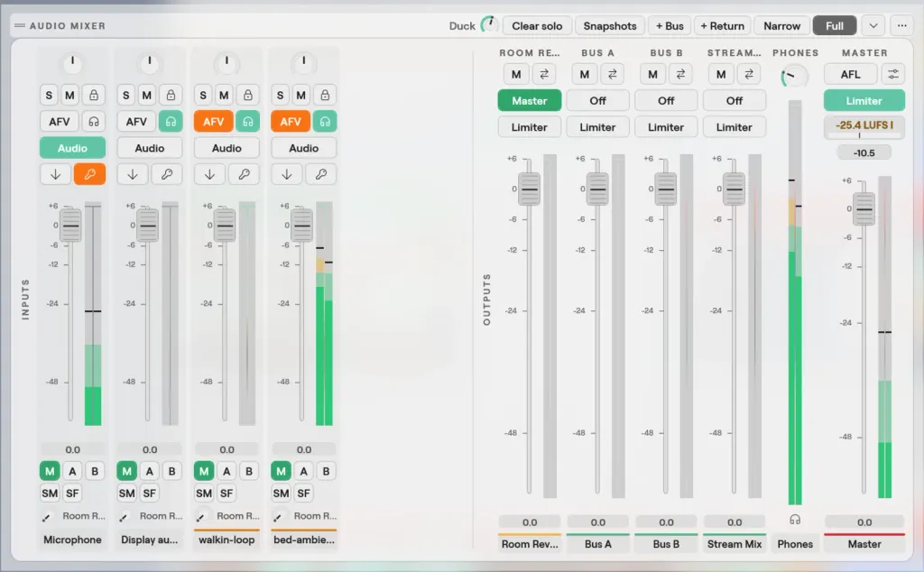
Task: Open Audio mode selector on bed-ambience channel
Action: click(304, 148)
